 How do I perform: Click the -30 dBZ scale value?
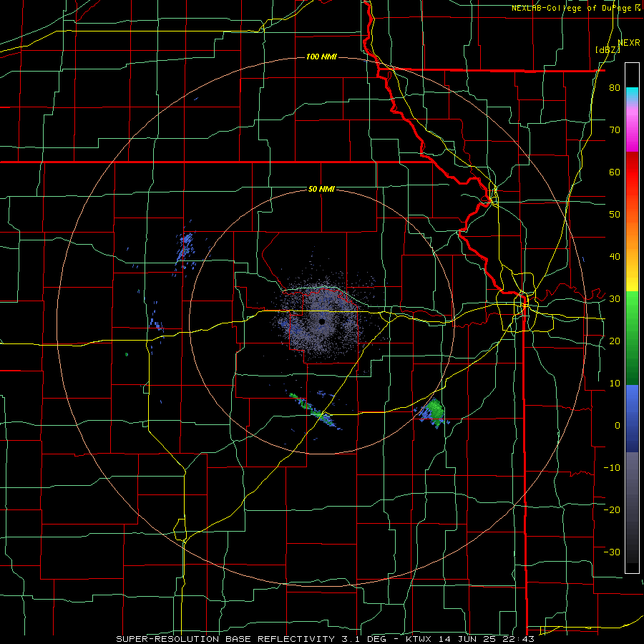612,552
